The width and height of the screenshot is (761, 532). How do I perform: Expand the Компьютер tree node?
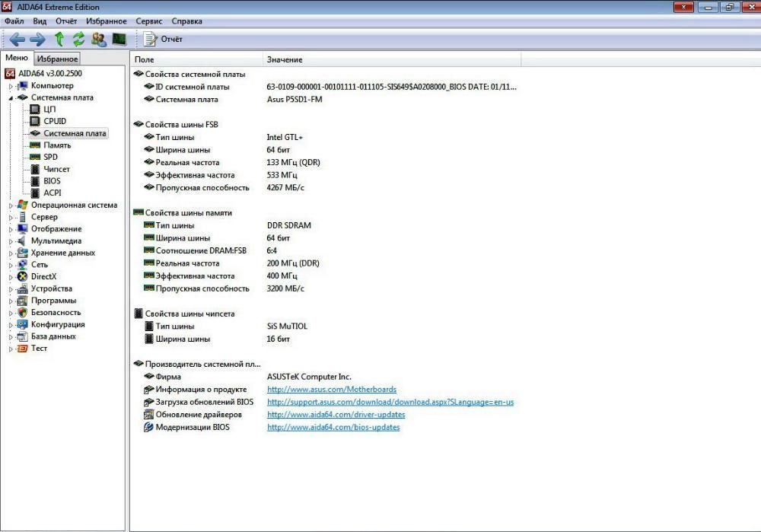tap(11, 86)
